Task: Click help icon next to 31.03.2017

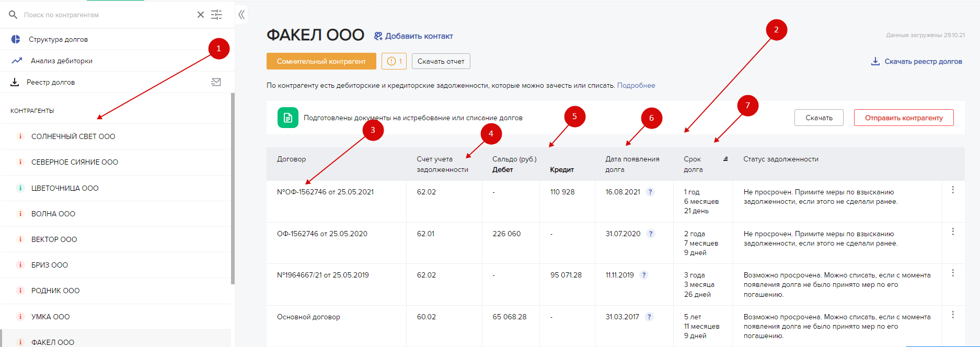Action: point(649,317)
